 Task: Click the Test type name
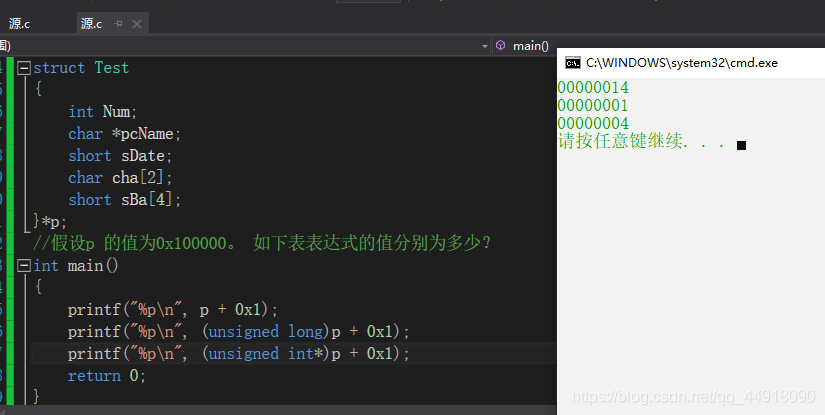click(112, 68)
